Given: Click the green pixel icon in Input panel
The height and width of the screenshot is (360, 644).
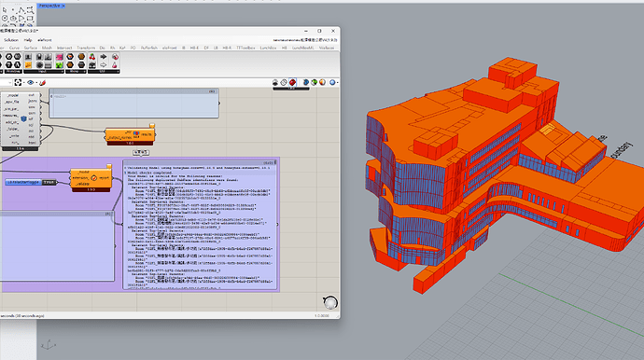Looking at the screenshot, I should 60,65.
